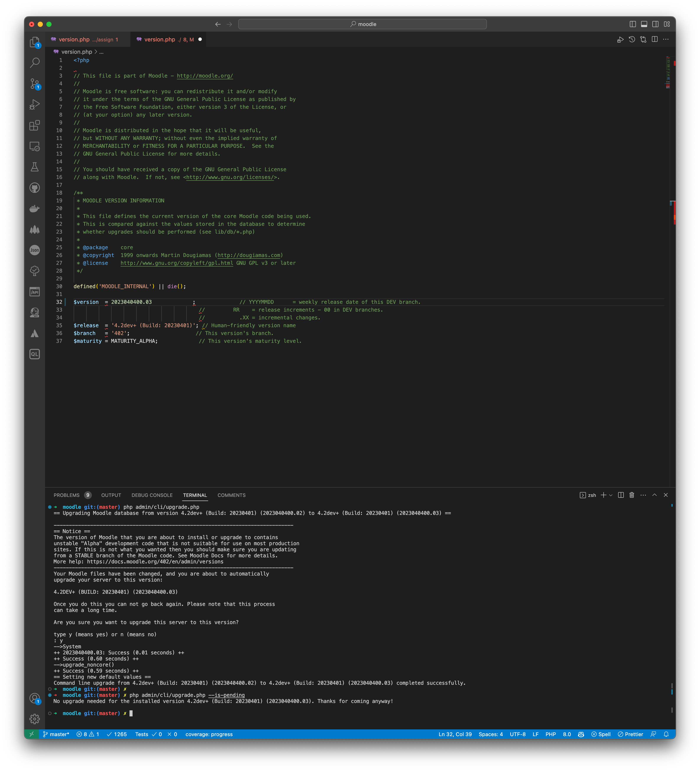Viewport: 700px width, 771px height.
Task: Open Customize Layout button in title bar
Action: tap(667, 24)
